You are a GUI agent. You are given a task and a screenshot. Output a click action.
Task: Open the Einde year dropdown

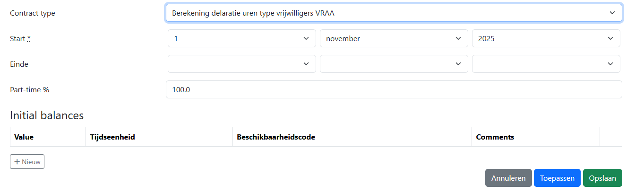coord(546,64)
